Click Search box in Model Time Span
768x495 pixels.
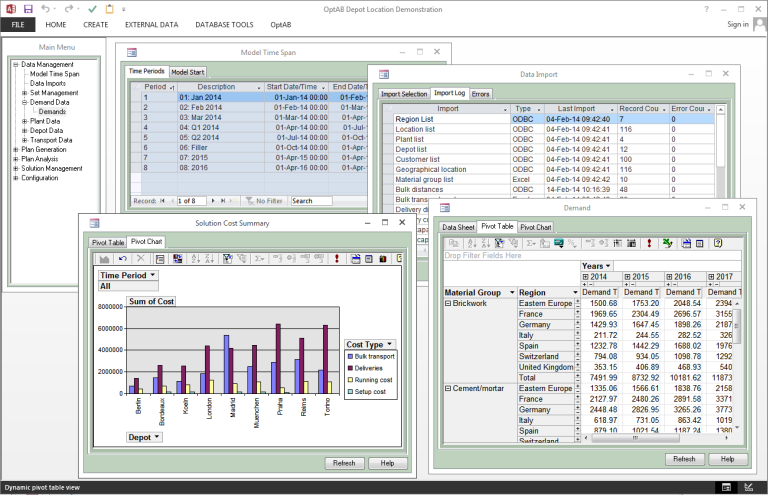(x=312, y=201)
